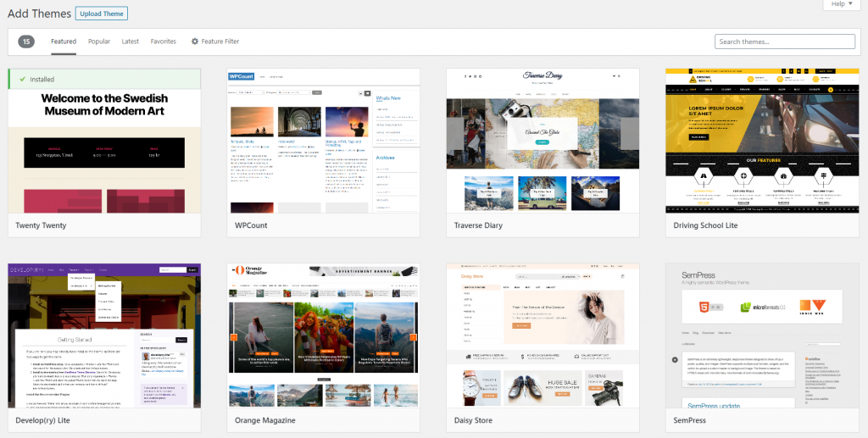Screen dimensions: 868x438
Task: Click the Upload Theme button
Action: [102, 14]
